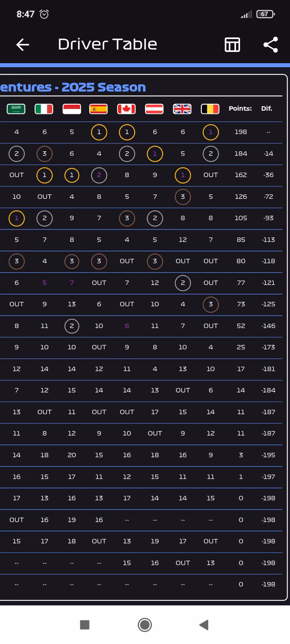Select the Saudi Arabia flag column
290x644 pixels.
16,109
